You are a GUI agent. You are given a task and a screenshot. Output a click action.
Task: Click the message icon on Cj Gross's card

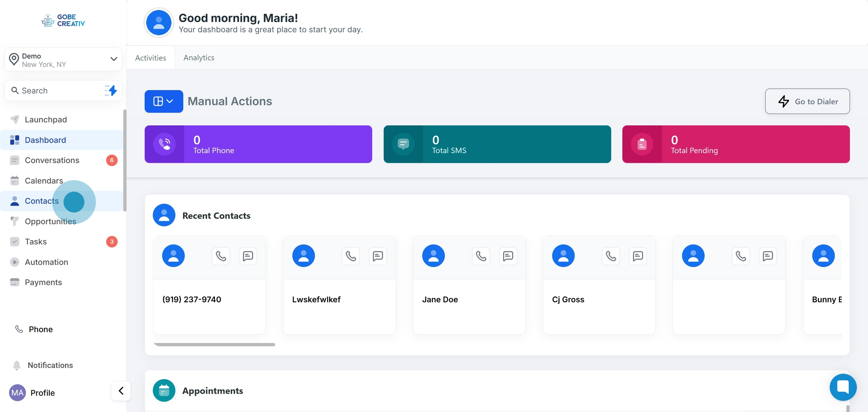(x=637, y=256)
